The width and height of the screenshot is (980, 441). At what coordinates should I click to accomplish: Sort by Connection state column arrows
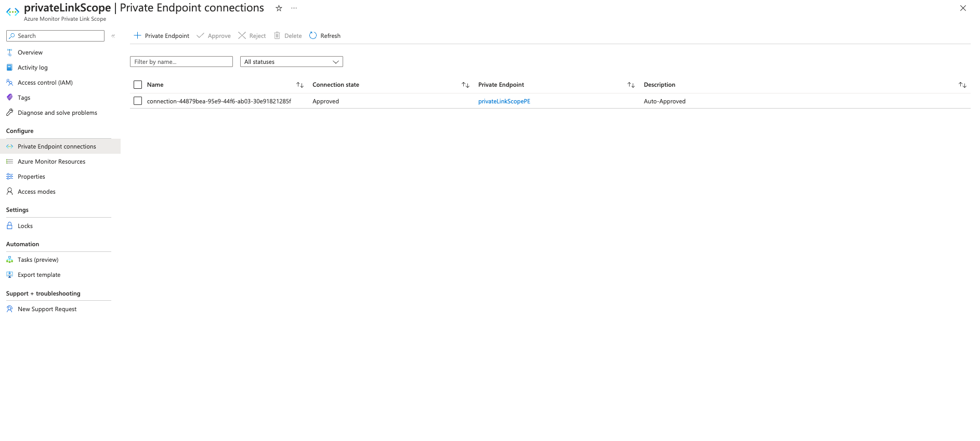pyautogui.click(x=465, y=85)
